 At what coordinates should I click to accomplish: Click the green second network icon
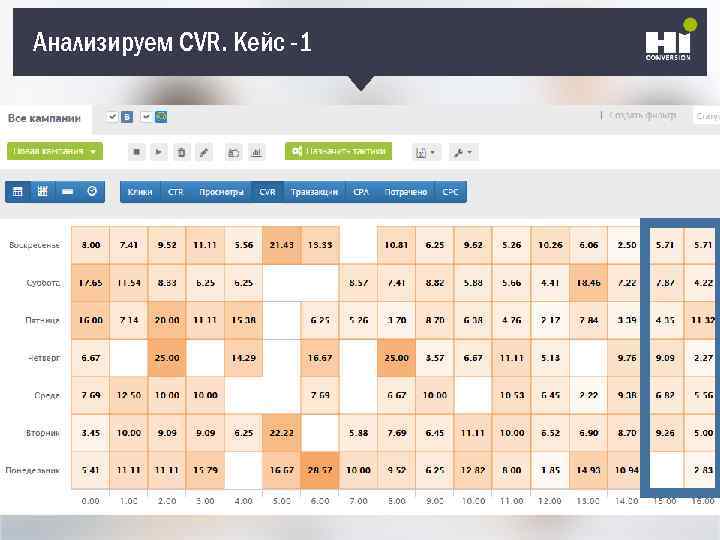click(161, 117)
